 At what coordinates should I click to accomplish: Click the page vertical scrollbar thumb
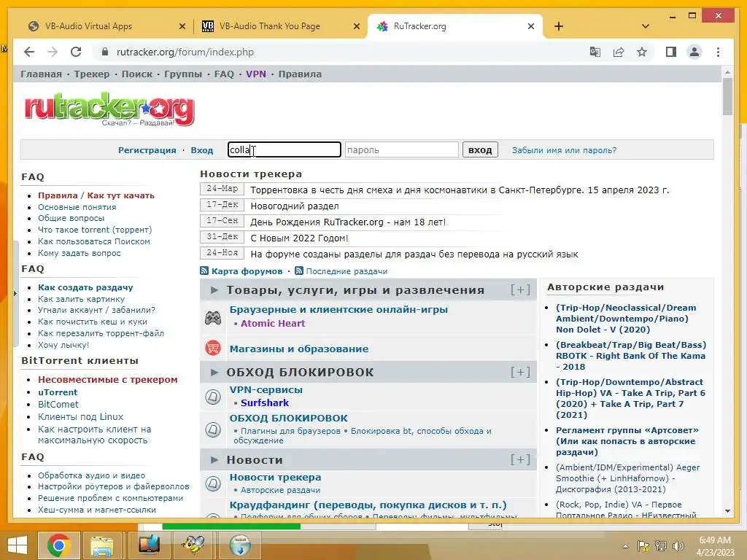pyautogui.click(x=727, y=96)
